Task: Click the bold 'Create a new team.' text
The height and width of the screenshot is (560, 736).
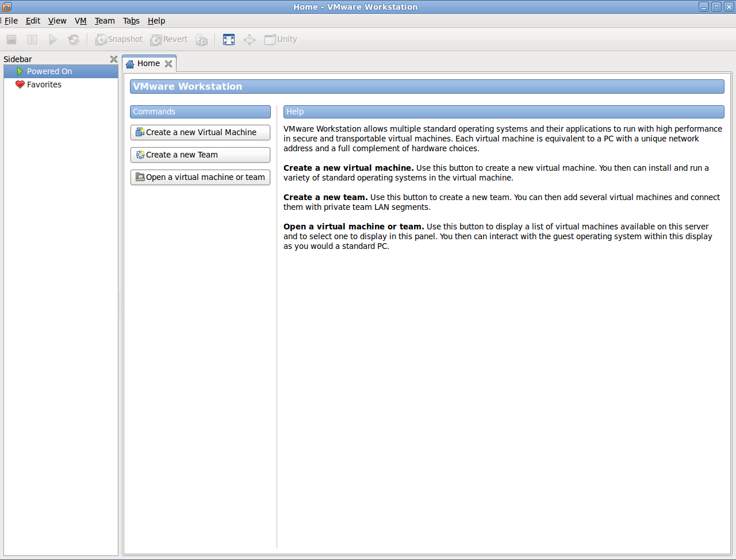Action: click(325, 197)
